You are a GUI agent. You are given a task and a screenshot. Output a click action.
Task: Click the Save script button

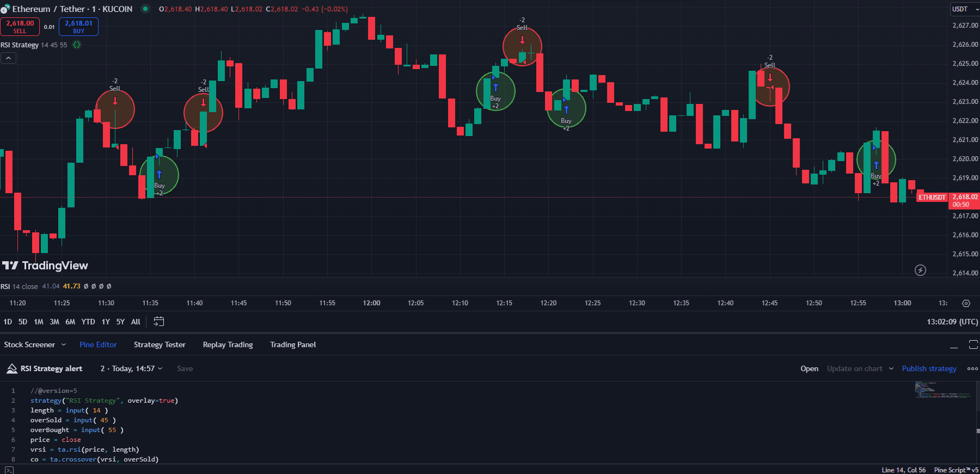(185, 368)
